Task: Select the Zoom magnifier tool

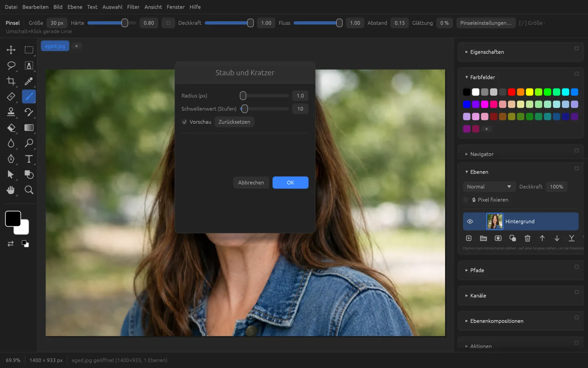Action: click(29, 190)
